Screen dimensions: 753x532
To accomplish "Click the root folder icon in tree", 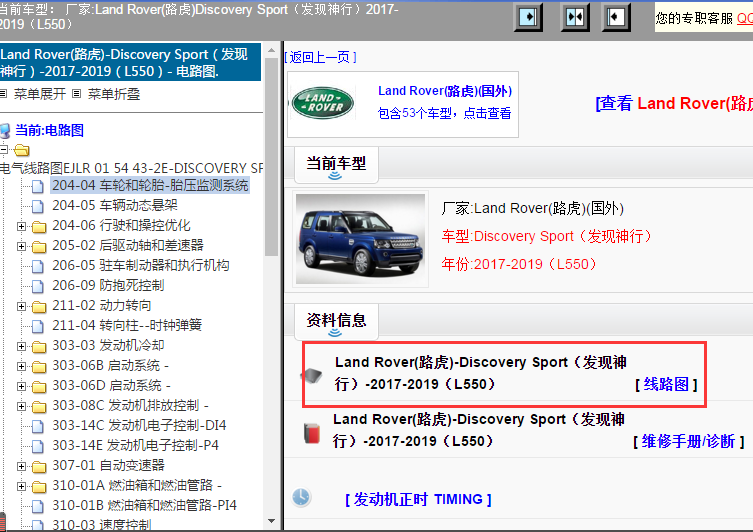I will (x=22, y=150).
